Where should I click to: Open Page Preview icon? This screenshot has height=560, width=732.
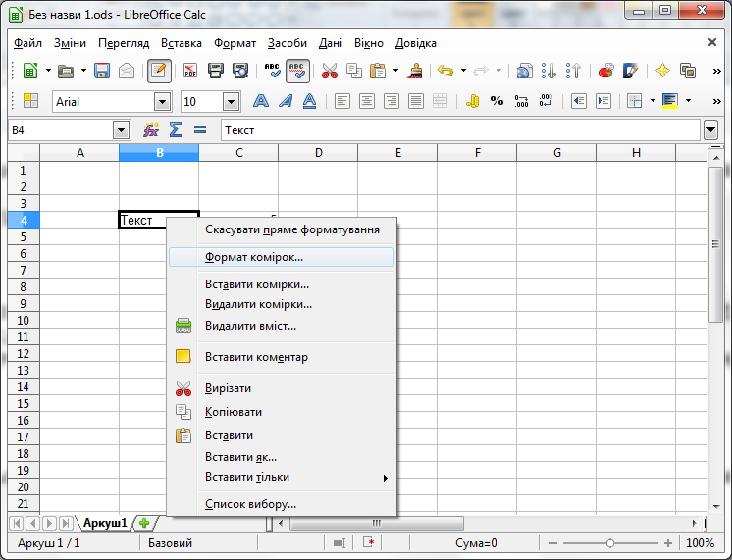(x=240, y=71)
